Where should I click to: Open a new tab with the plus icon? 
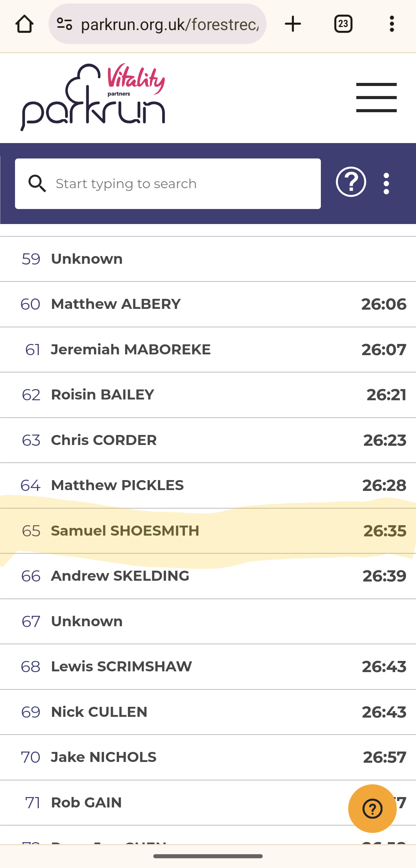[293, 24]
